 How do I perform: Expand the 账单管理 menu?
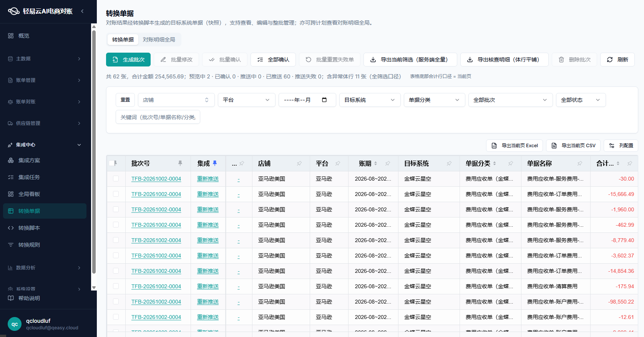coord(45,80)
